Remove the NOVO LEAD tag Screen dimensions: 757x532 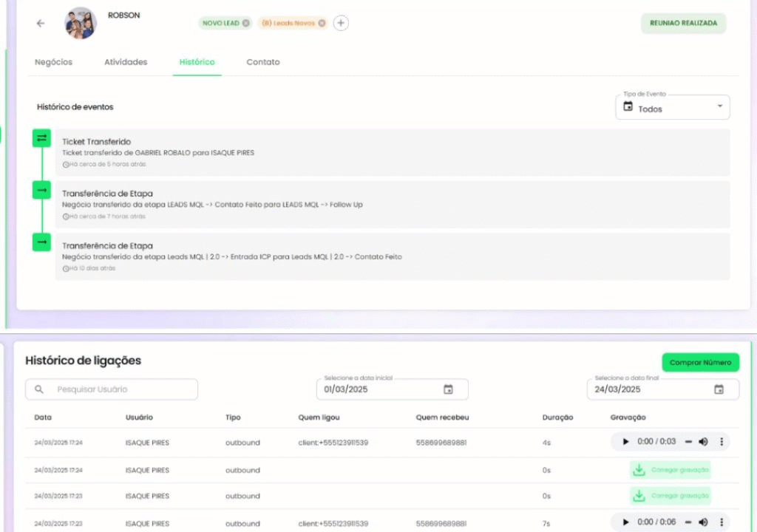click(x=245, y=23)
